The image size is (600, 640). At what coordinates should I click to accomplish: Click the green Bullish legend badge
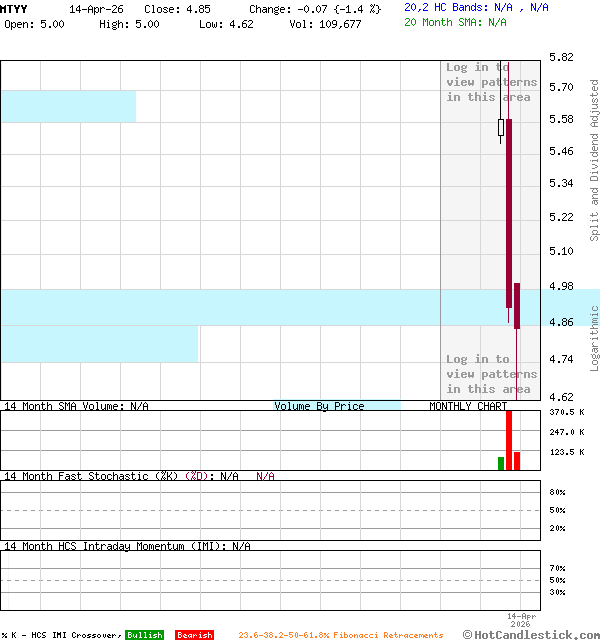pyautogui.click(x=144, y=635)
